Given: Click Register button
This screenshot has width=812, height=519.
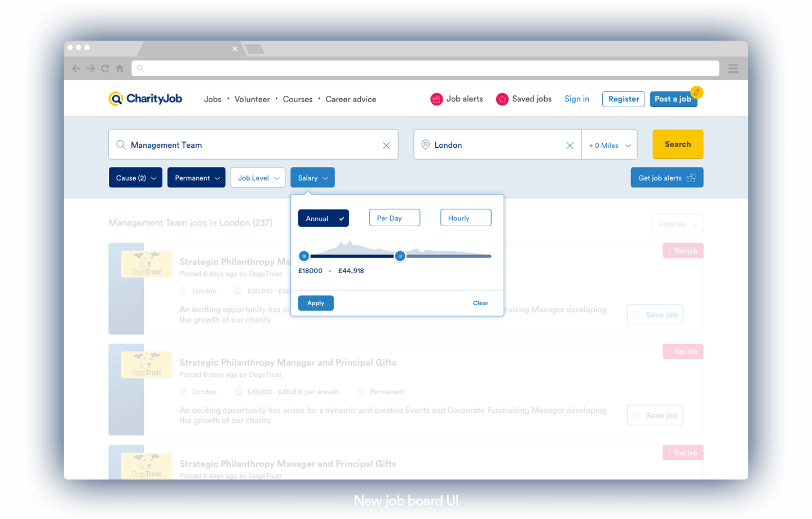Looking at the screenshot, I should pyautogui.click(x=624, y=99).
